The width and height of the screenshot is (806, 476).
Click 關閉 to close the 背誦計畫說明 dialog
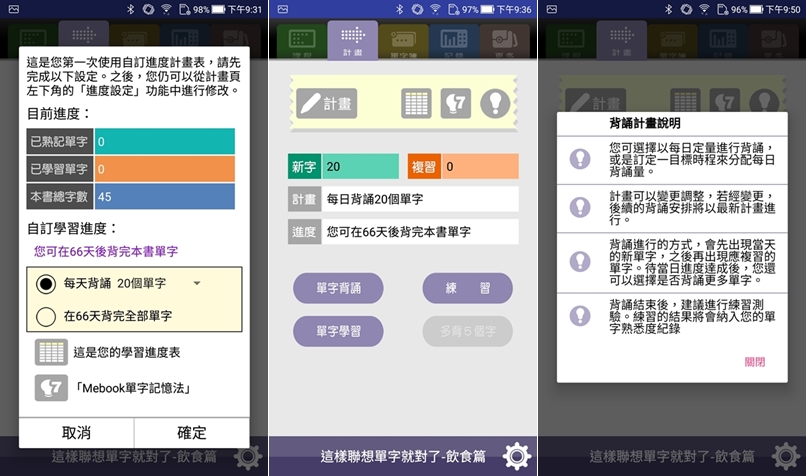coord(755,362)
